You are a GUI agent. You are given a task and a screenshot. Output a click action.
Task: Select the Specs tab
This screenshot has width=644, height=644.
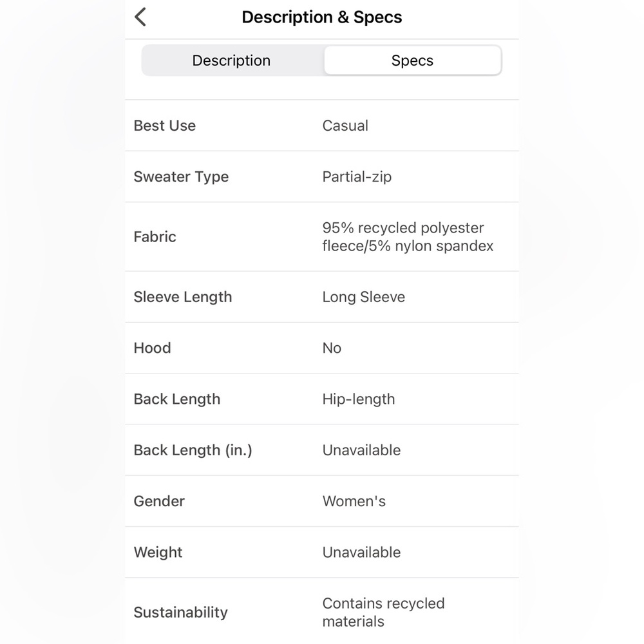(x=412, y=61)
